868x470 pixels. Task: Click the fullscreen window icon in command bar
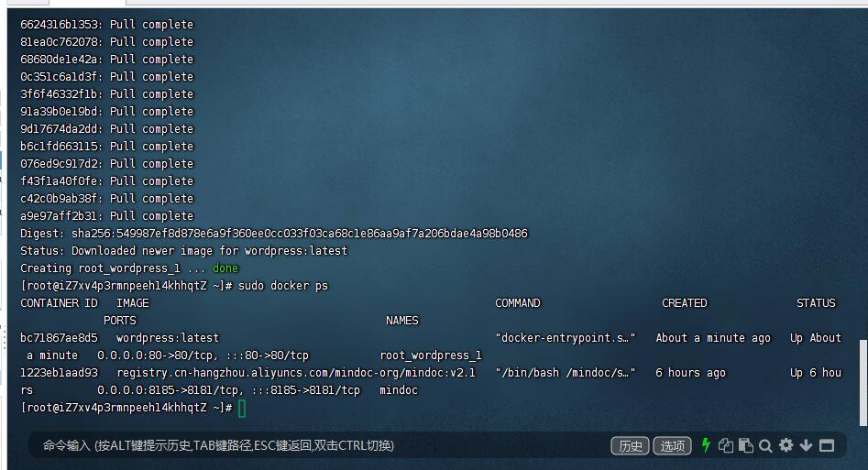(x=827, y=445)
